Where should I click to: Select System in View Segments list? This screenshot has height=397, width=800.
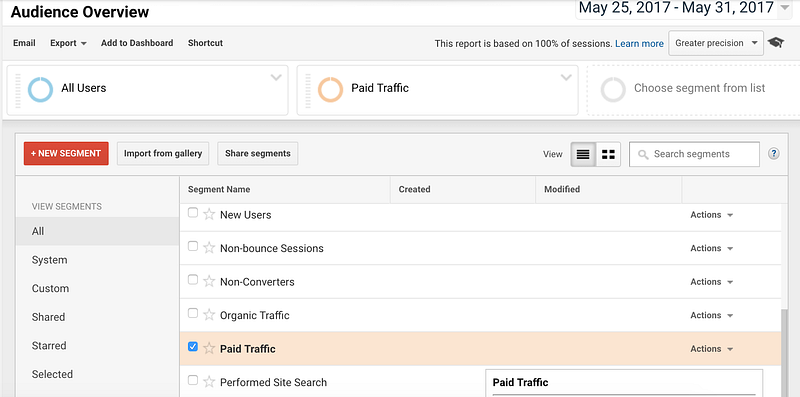49,260
